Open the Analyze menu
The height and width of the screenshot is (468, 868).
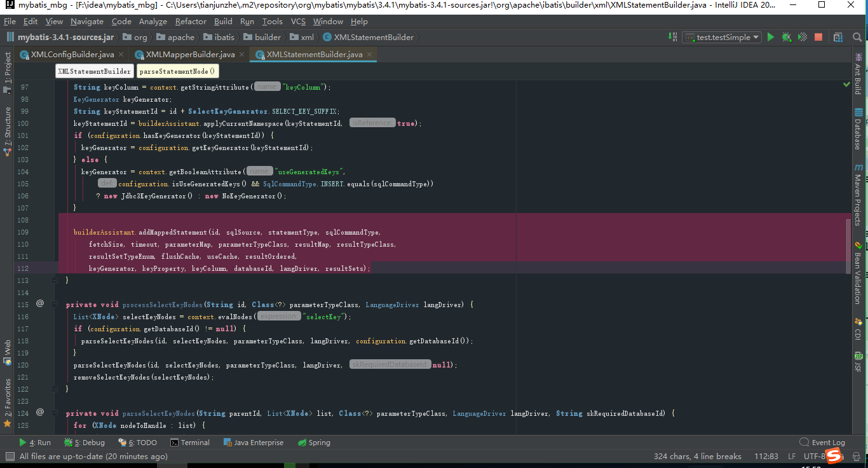pyautogui.click(x=154, y=21)
